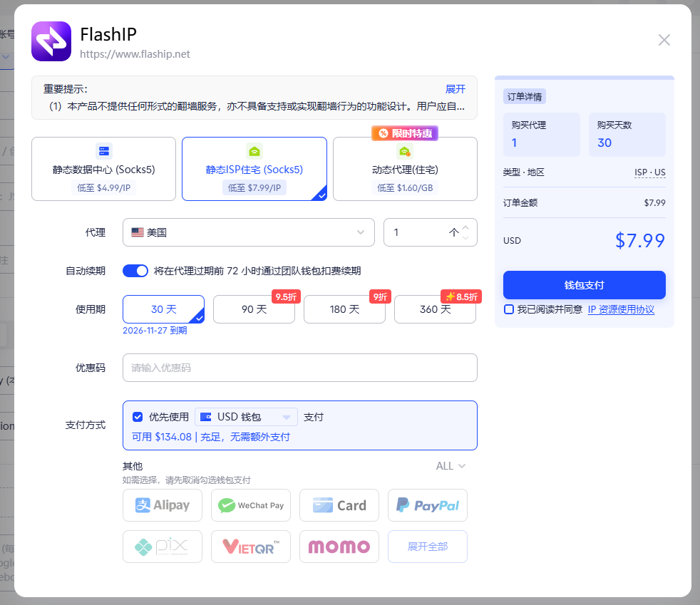Increase proxy quantity with up arrow
Screen dimensions: 700x605
coord(465,227)
